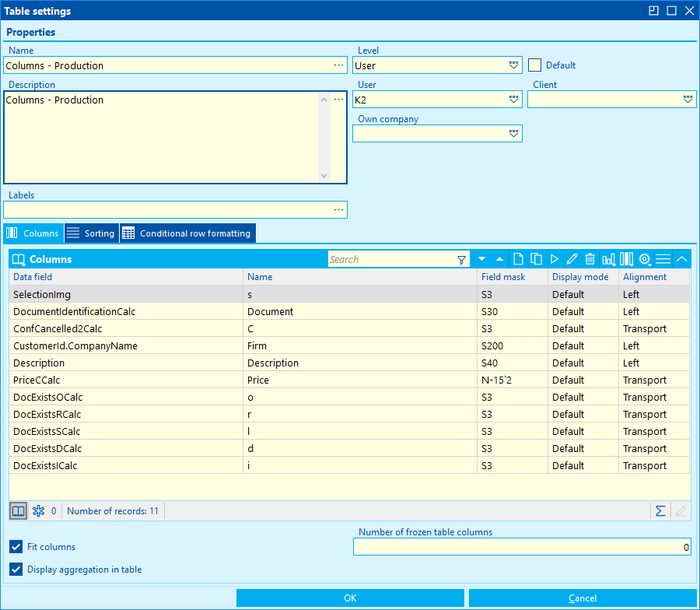Open the Level dropdown

(x=513, y=65)
